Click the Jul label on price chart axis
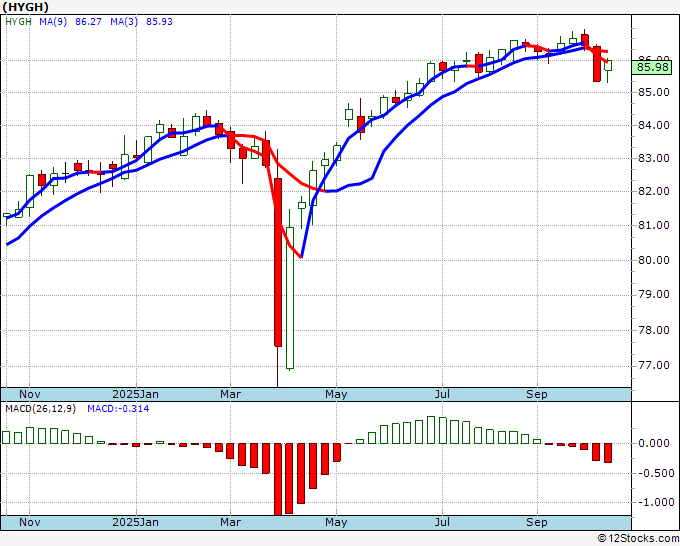The image size is (680, 546). point(442,394)
